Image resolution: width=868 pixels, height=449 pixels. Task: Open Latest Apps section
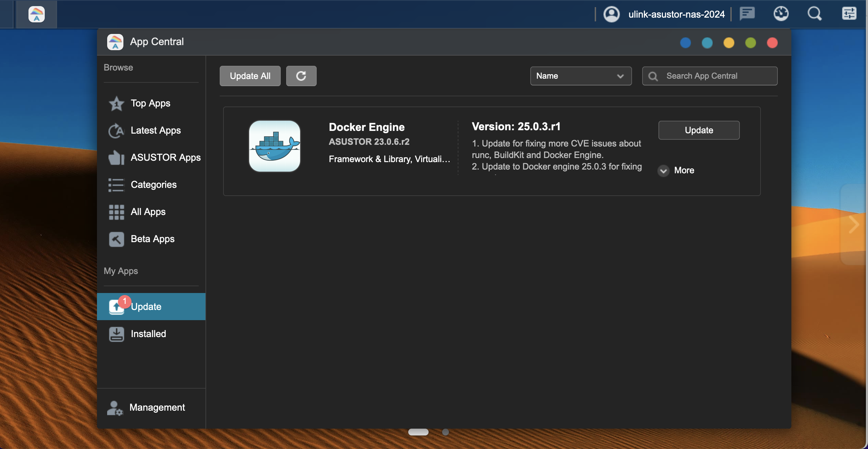click(x=155, y=130)
